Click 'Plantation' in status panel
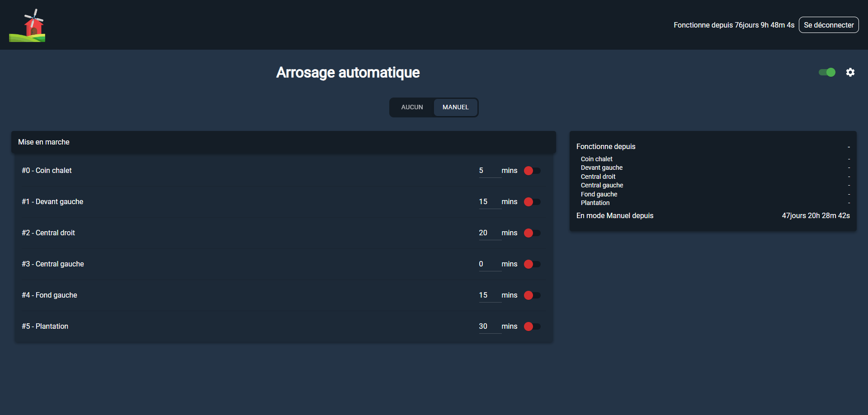868x415 pixels. [x=595, y=203]
